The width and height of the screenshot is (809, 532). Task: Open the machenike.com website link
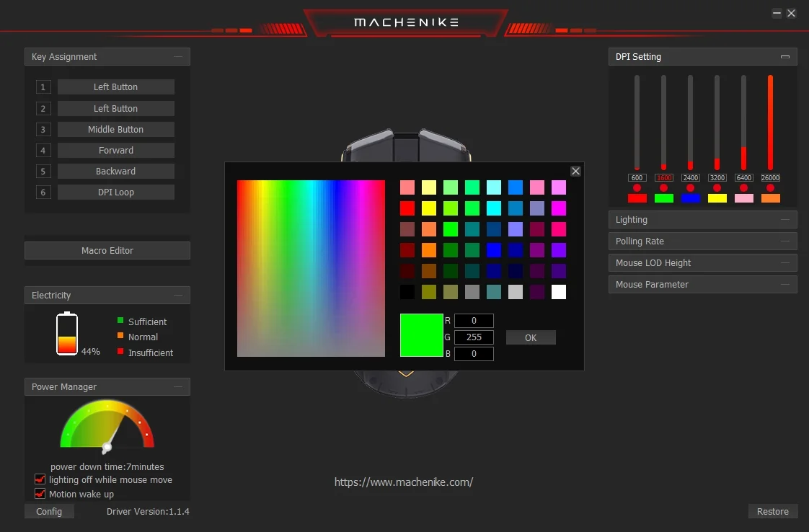click(404, 482)
